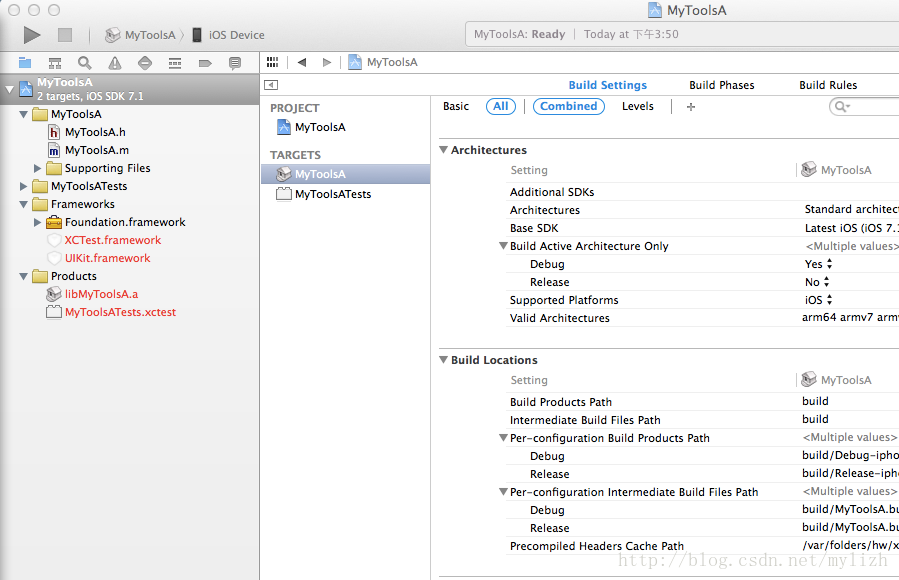Select the MyToolsA target under TARGETS
This screenshot has width=899, height=580.
pos(346,174)
